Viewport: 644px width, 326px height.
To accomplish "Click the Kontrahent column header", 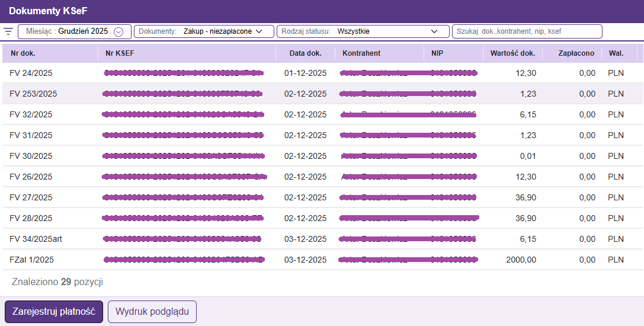I will (x=361, y=53).
